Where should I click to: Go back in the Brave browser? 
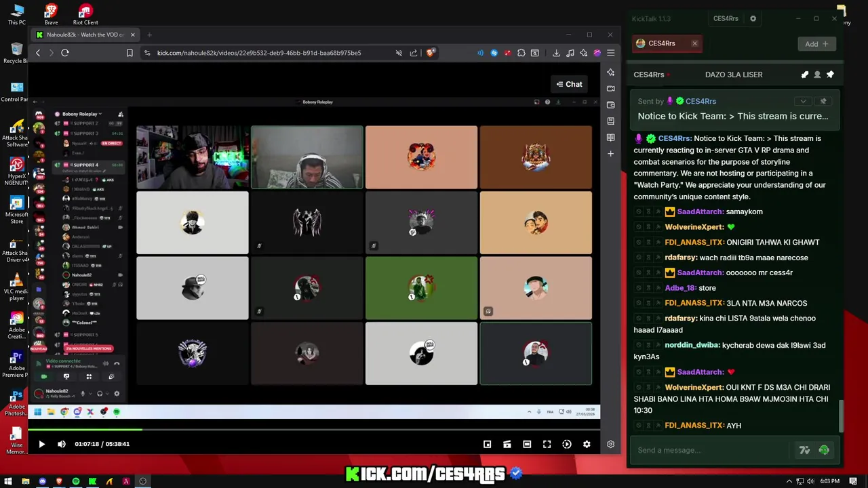coord(38,53)
